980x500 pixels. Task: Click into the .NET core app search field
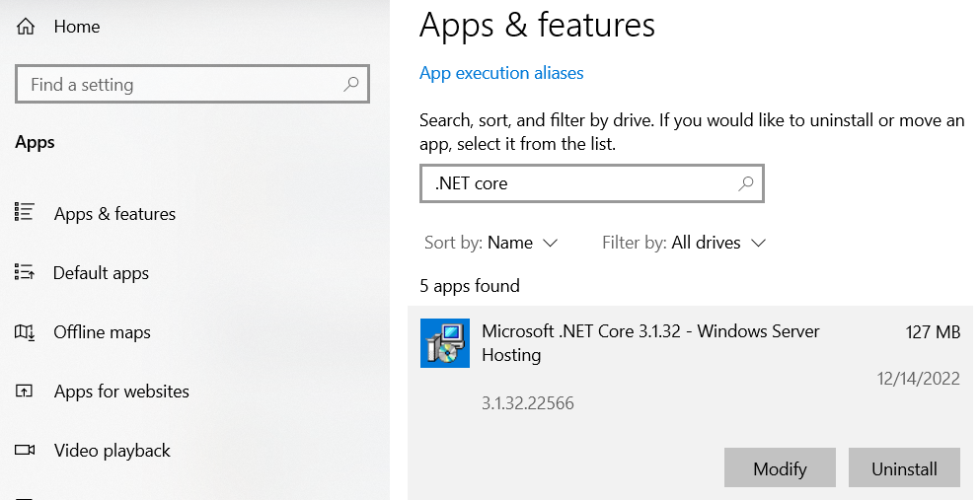[x=592, y=183]
